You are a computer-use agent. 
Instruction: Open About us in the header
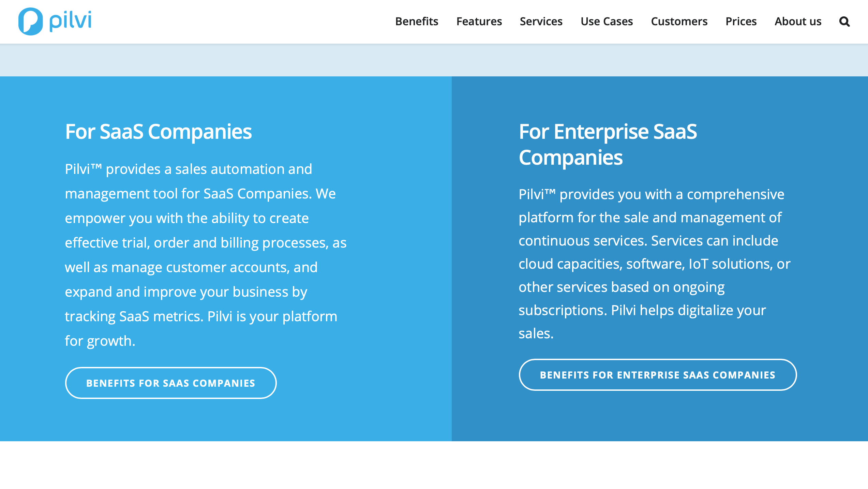point(798,21)
